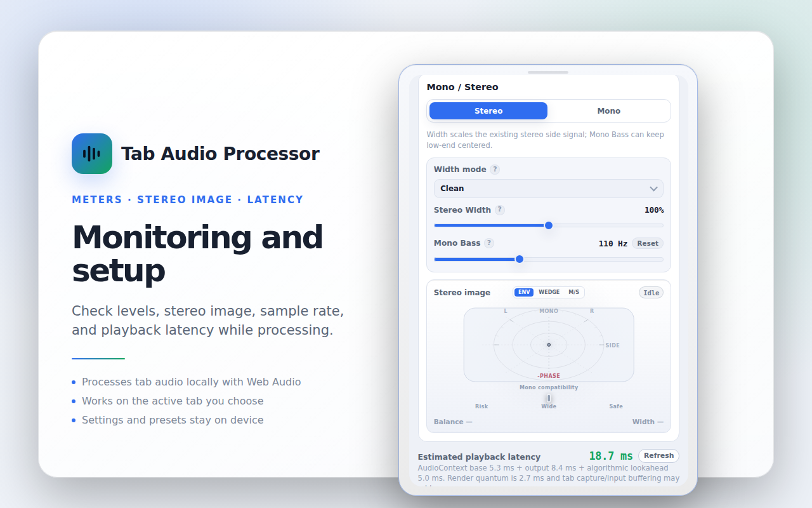Click the 110 Hz Mono Bass value
This screenshot has width=812, height=508.
613,244
